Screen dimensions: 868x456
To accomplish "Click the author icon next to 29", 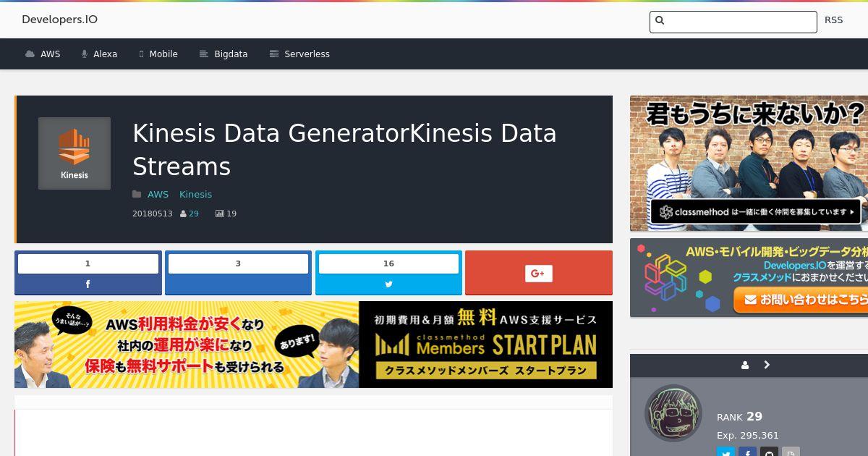I will (x=183, y=214).
